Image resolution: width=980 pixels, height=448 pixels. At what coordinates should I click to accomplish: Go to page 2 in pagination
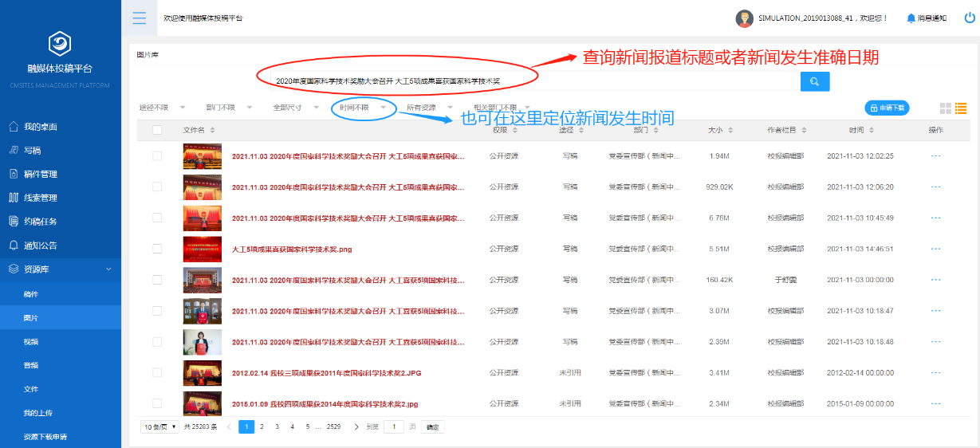[262, 427]
